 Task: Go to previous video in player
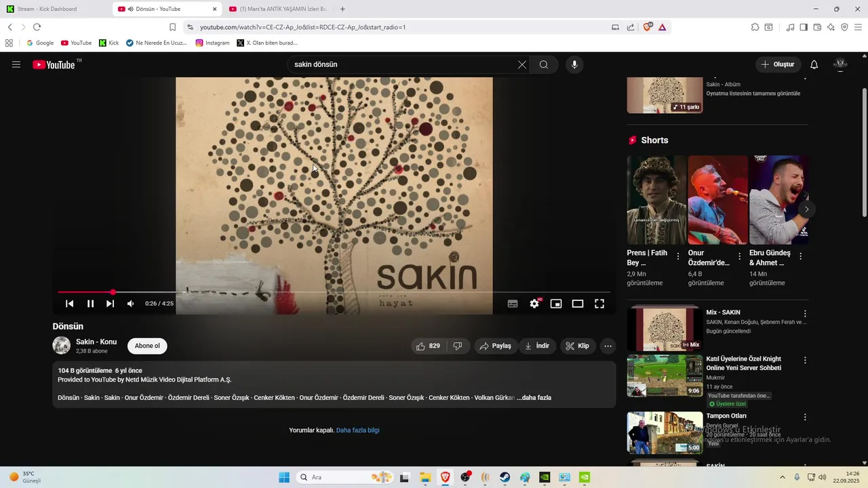pos(69,304)
